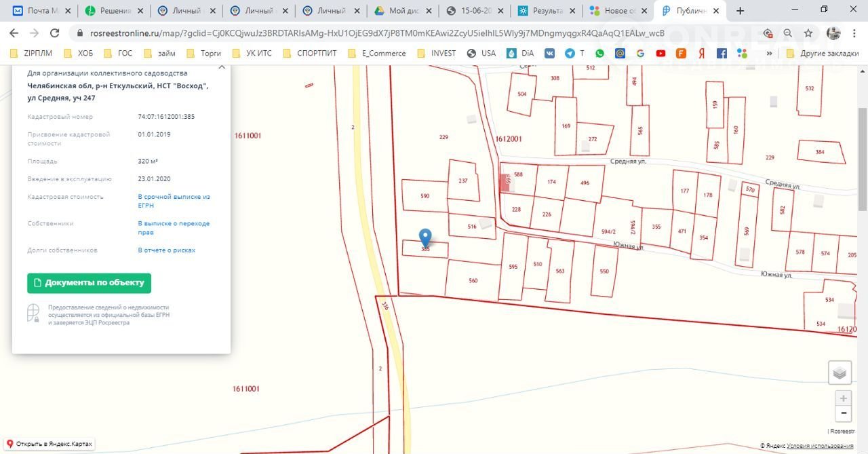Open the YouTube bookmark icon
Viewport: 868px width, 454px height.
point(660,54)
